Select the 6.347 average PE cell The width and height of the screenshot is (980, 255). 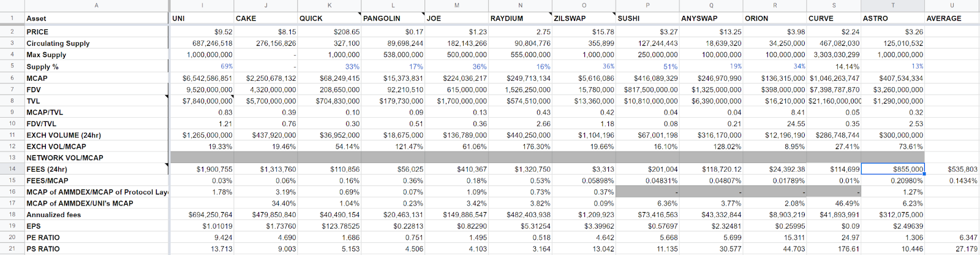coord(952,237)
